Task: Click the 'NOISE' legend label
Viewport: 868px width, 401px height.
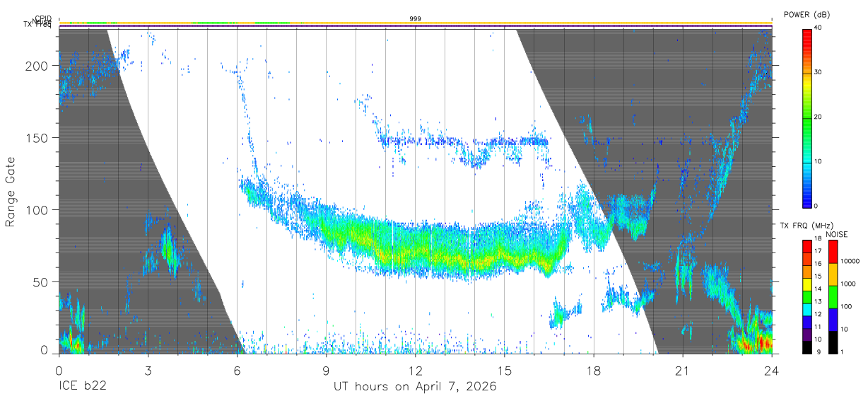Action: pos(835,234)
